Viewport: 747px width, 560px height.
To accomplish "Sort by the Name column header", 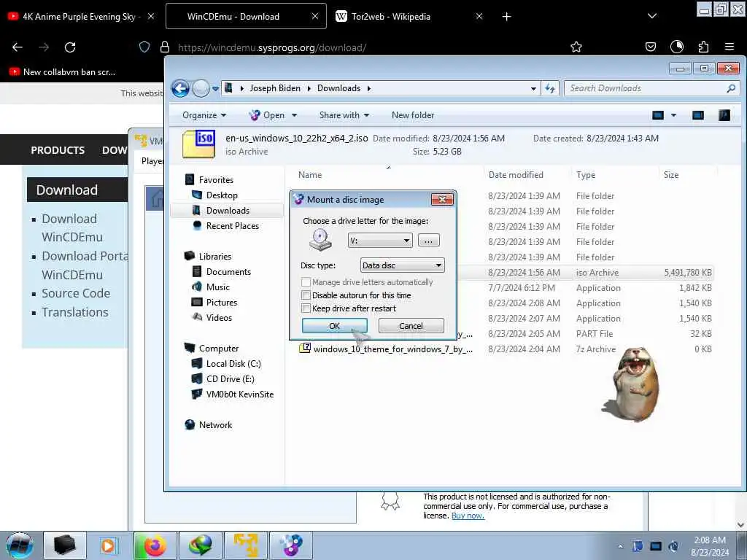I will tap(388, 175).
